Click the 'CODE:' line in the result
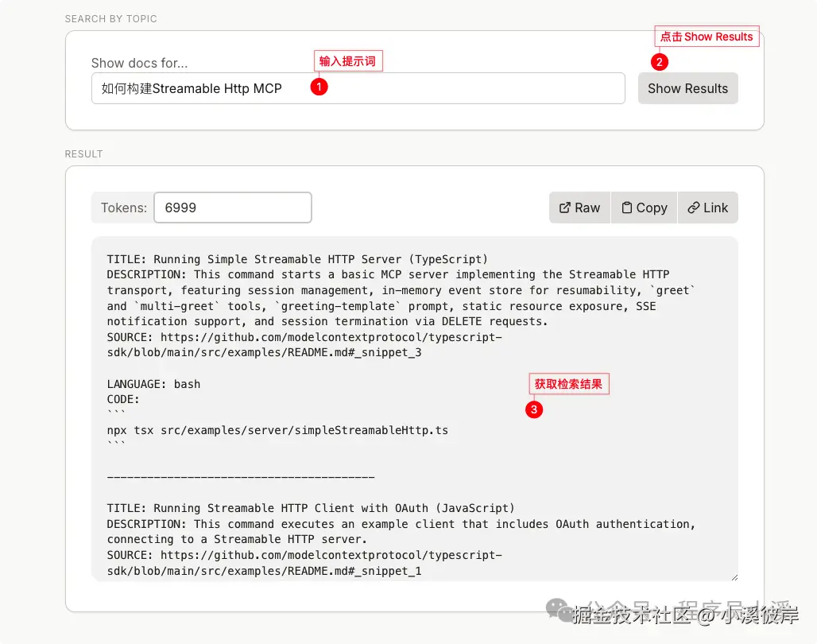The image size is (817, 644). point(123,399)
